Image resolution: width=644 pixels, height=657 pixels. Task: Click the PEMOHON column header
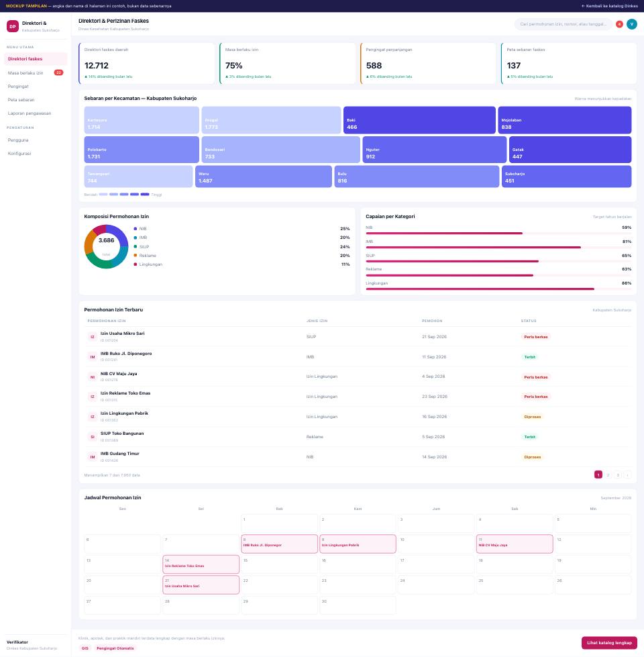coord(432,321)
